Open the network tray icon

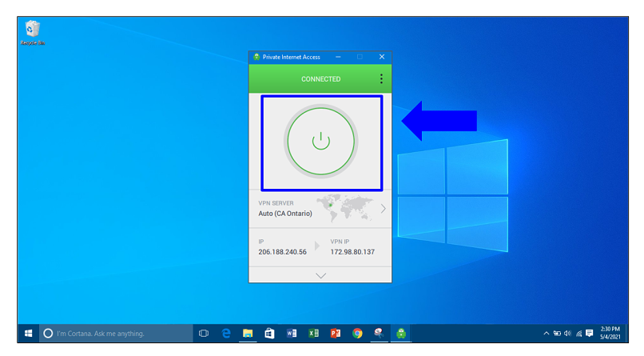(x=578, y=334)
